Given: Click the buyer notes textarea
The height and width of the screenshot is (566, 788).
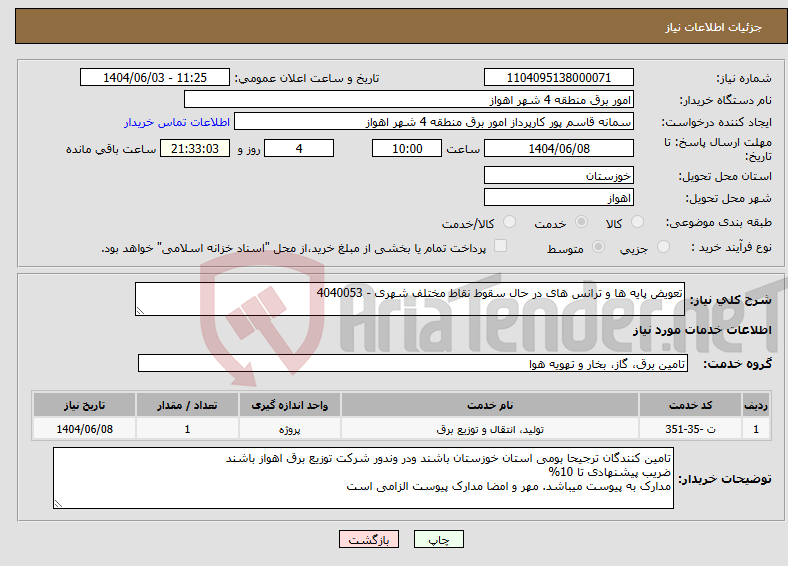Looking at the screenshot, I should click(x=363, y=478).
